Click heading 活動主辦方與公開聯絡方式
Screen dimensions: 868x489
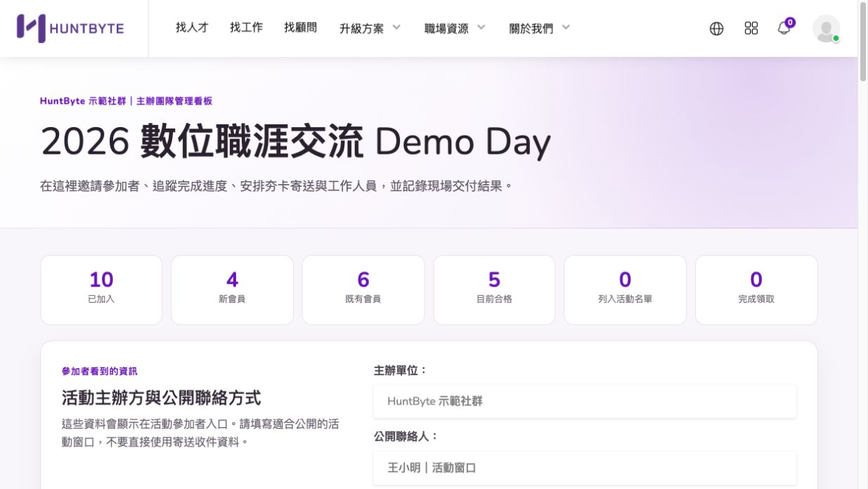[161, 398]
